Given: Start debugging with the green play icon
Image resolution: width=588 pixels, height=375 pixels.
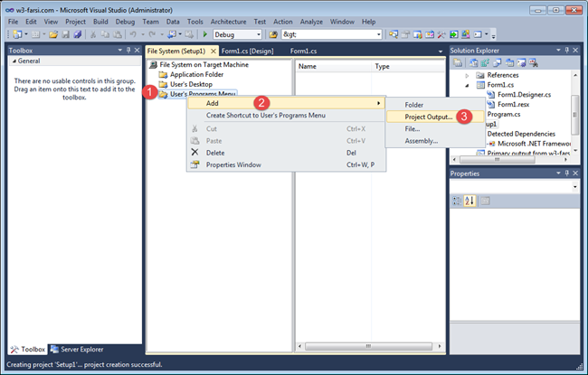Looking at the screenshot, I should click(x=204, y=34).
